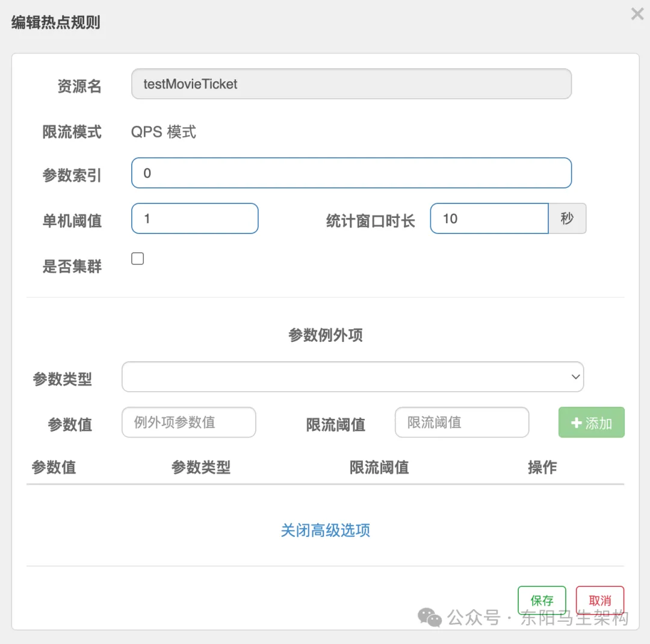Collapse options via the 关闭高级选项 link
Viewport: 650px width, 644px height.
[325, 530]
